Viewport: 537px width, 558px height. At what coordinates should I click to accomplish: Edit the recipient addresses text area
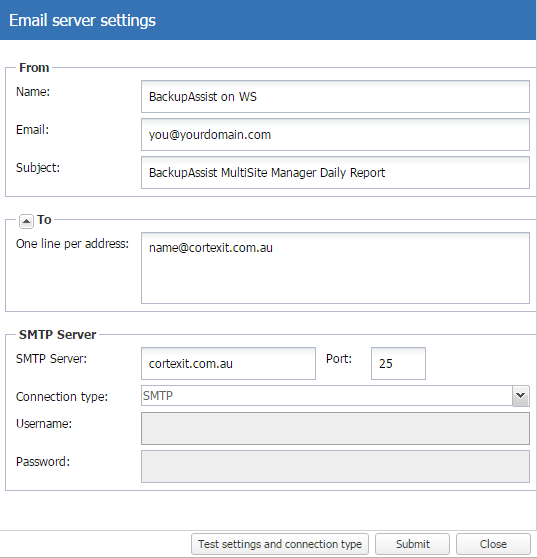(x=335, y=268)
